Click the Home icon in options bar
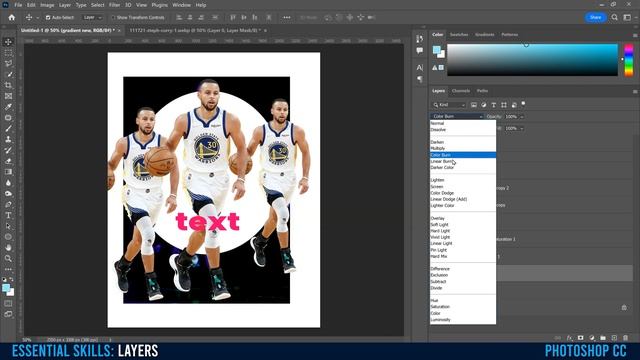Screen dimensions: 640x360 (x=11, y=18)
